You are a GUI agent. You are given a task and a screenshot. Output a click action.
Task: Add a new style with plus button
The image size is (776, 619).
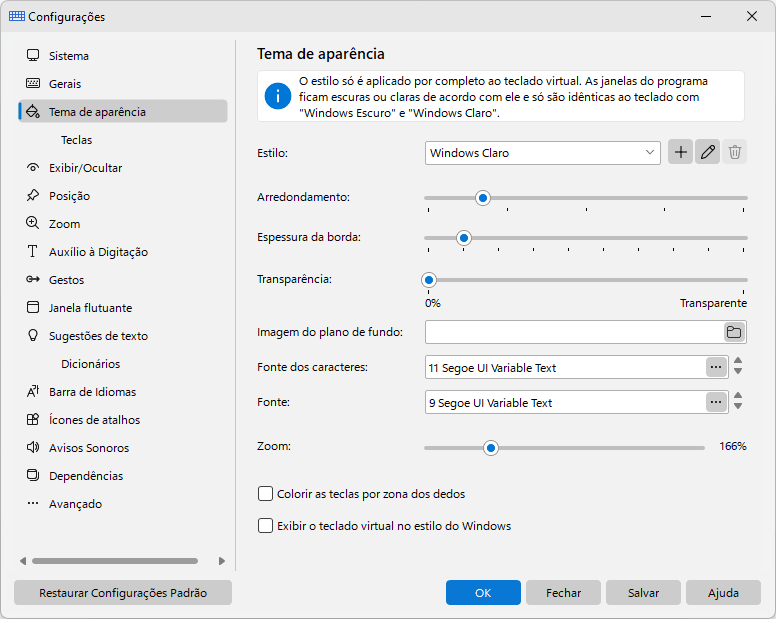click(680, 152)
